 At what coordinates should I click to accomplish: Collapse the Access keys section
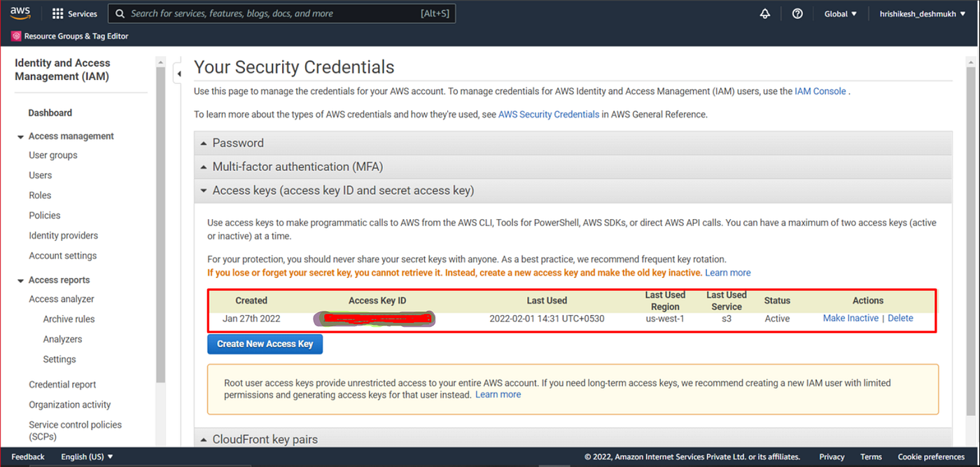point(573,190)
